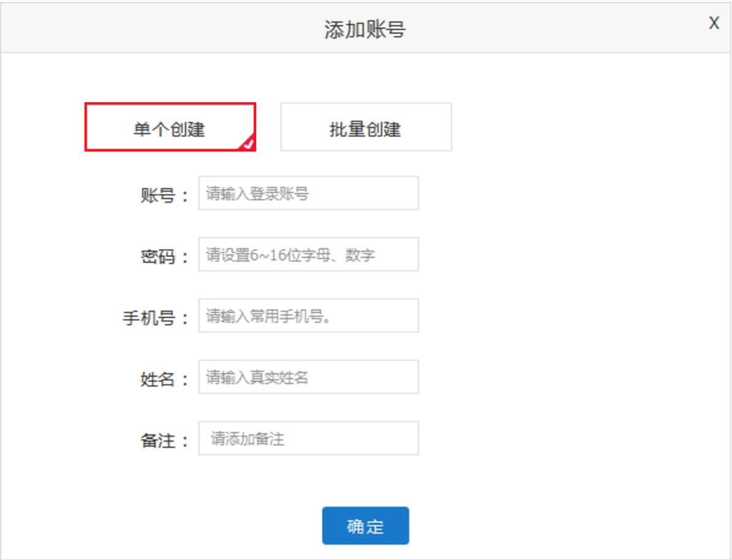
Task: Click the 密码： field label
Action: [164, 257]
